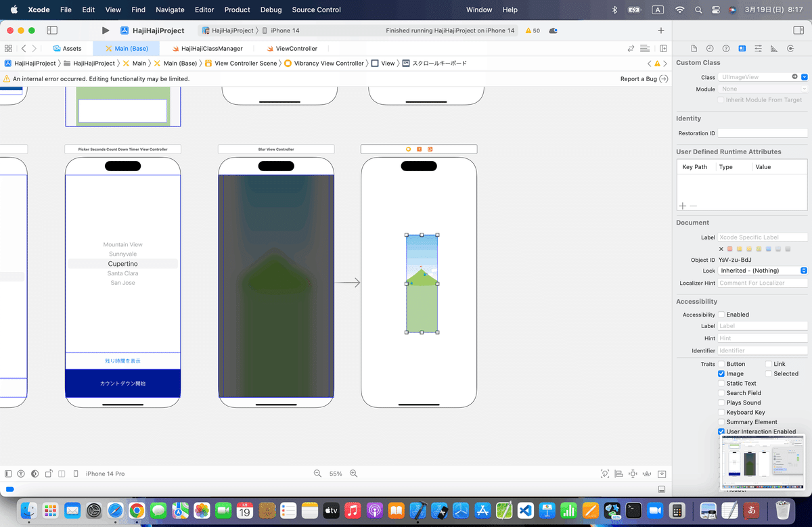Select the red document label color
The image size is (812, 527).
(730, 249)
